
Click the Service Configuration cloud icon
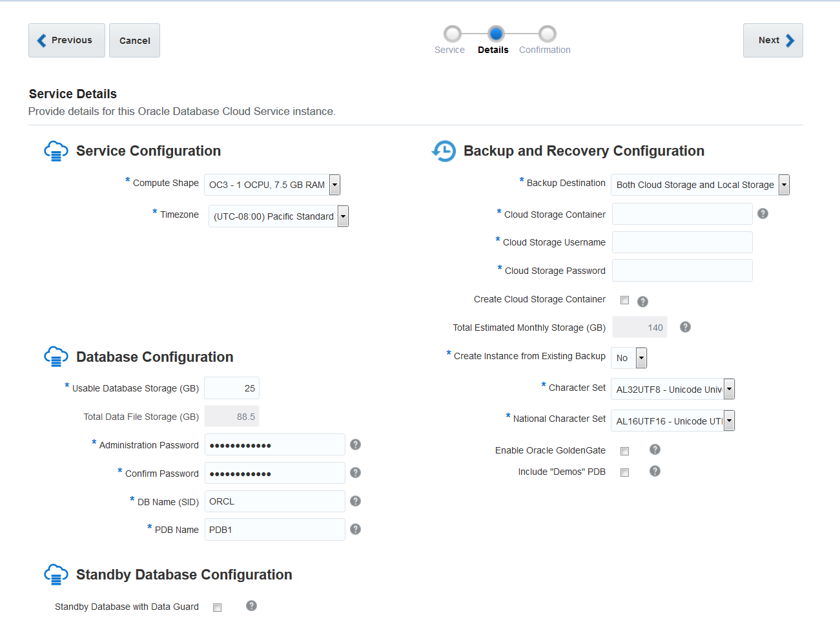click(56, 151)
